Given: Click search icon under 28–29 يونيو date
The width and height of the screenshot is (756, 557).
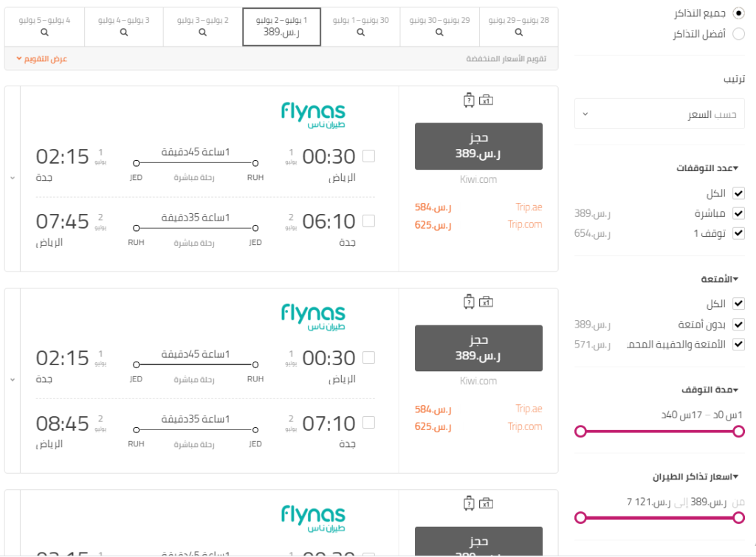Looking at the screenshot, I should click(519, 32).
